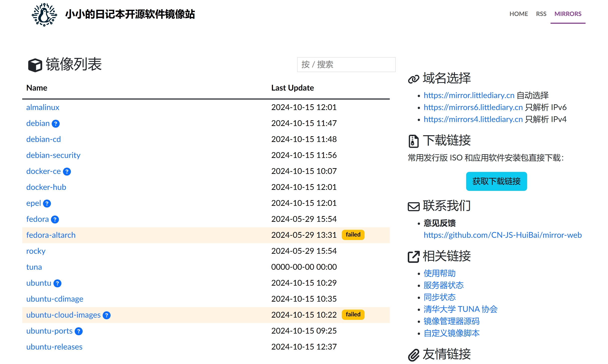The height and width of the screenshot is (364, 608).
Task: Click the zip file icon beside 下载链接
Action: [x=413, y=141]
